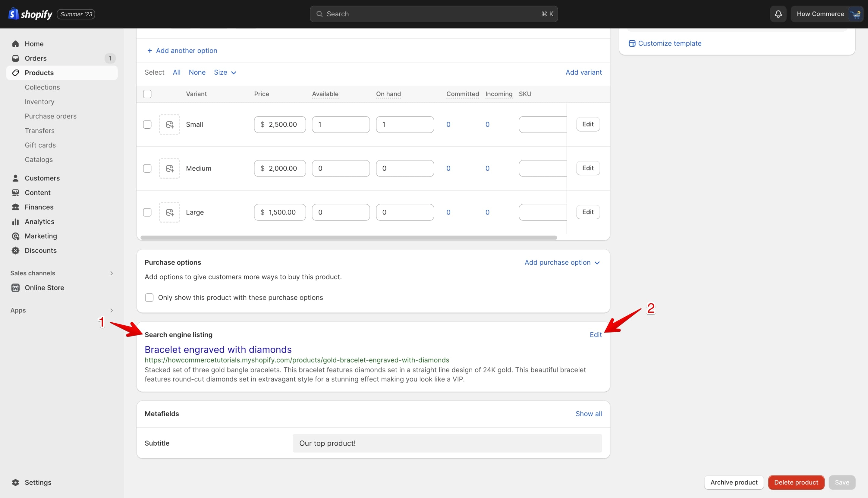This screenshot has height=498, width=868.
Task: Open Gift cards in the sidebar
Action: [40, 145]
